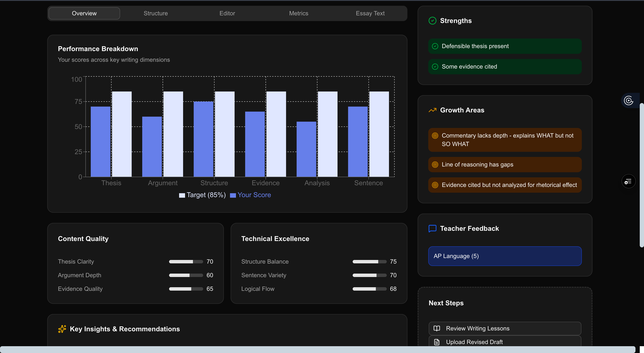Toggle the Target (85%) legend entry
Screen dimensions: 644x353
202,195
